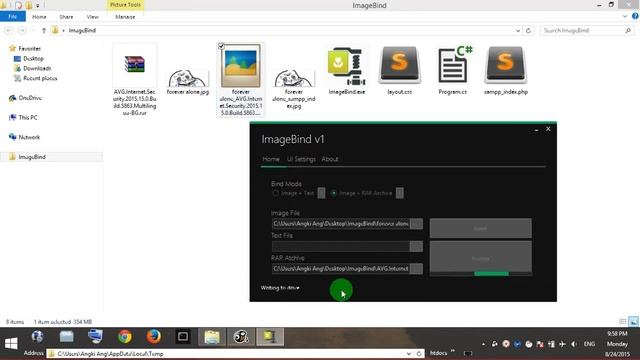Click the green progress bar in ImageBind
640x360 pixels.
click(x=491, y=274)
